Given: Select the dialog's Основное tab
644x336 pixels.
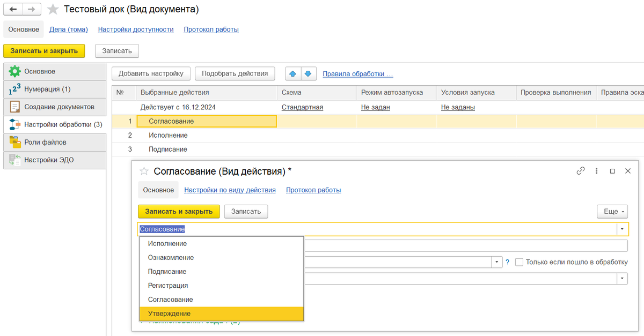Looking at the screenshot, I should tap(158, 190).
